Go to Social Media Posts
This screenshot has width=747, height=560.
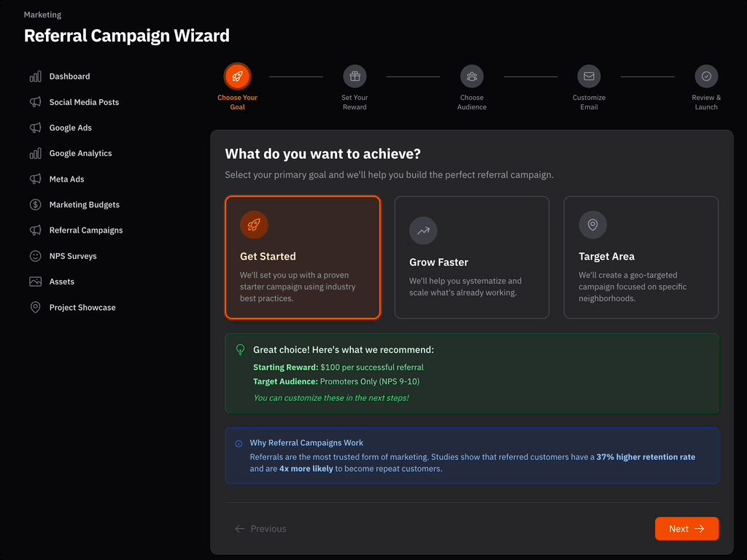[x=84, y=102]
